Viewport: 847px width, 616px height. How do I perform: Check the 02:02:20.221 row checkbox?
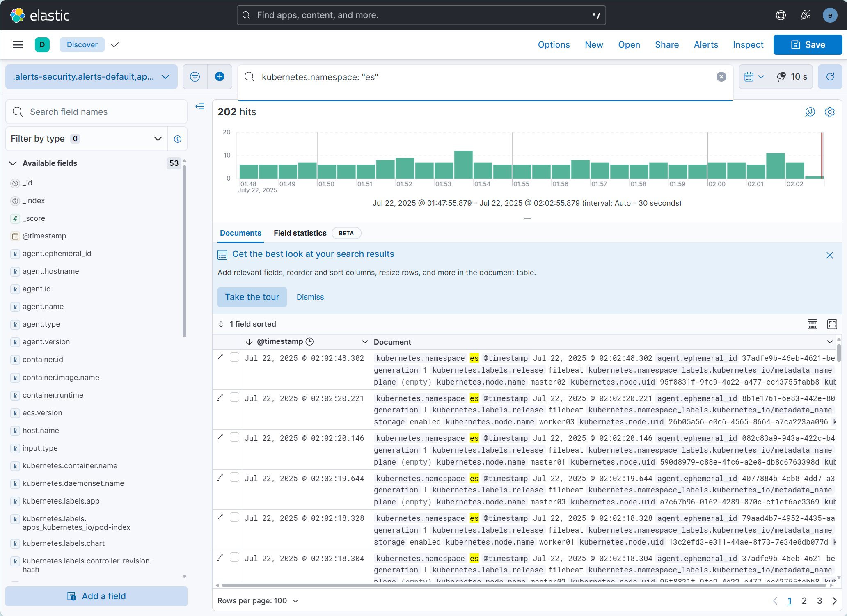point(234,397)
